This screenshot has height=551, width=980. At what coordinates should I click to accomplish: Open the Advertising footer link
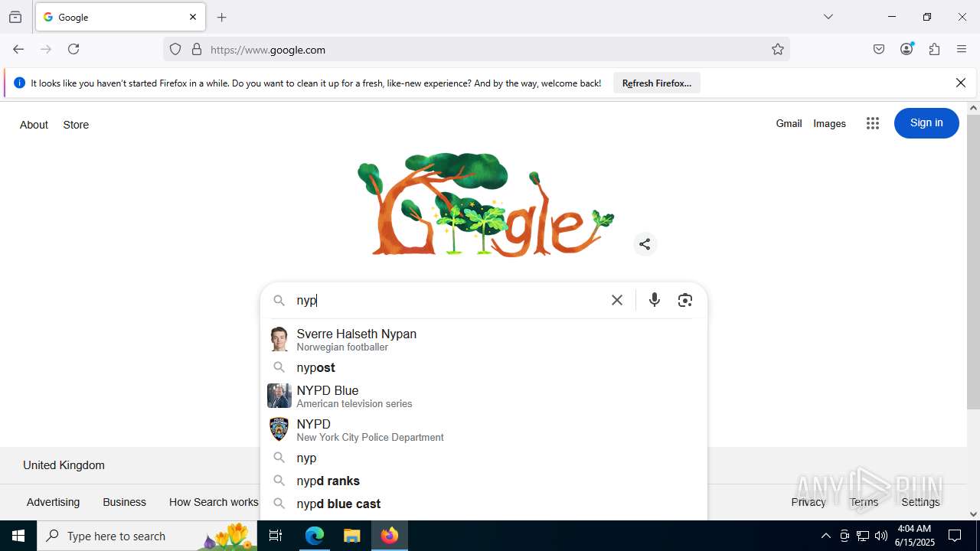[53, 502]
